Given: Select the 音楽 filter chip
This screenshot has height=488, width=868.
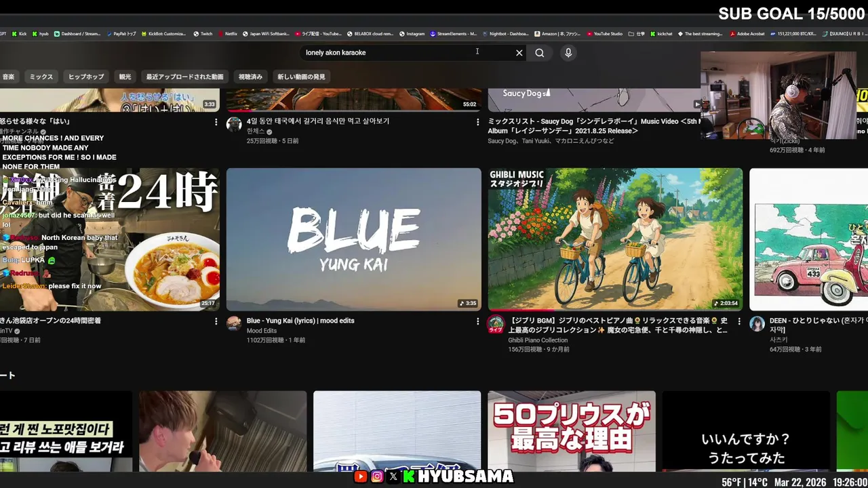Looking at the screenshot, I should pyautogui.click(x=8, y=77).
